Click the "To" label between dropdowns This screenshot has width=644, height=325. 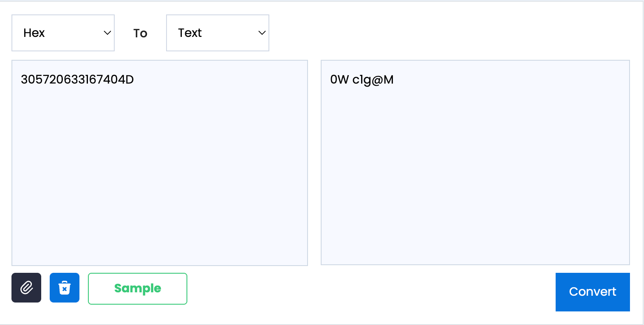tap(140, 34)
